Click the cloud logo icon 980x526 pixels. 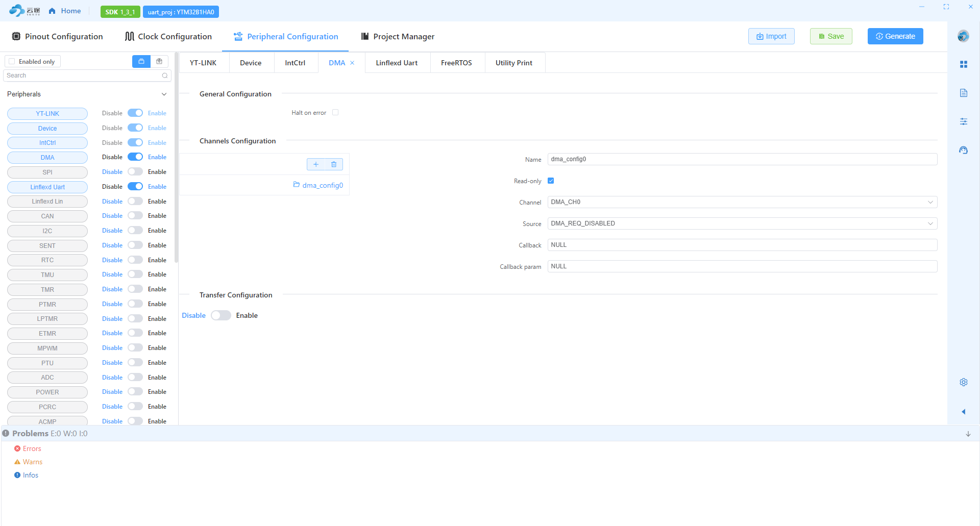tap(17, 11)
